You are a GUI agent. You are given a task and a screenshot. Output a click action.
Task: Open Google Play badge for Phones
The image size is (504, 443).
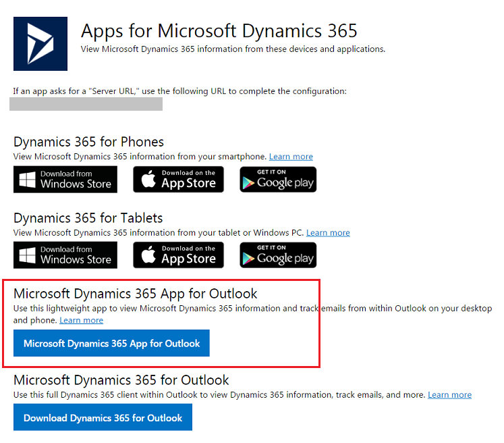point(278,179)
